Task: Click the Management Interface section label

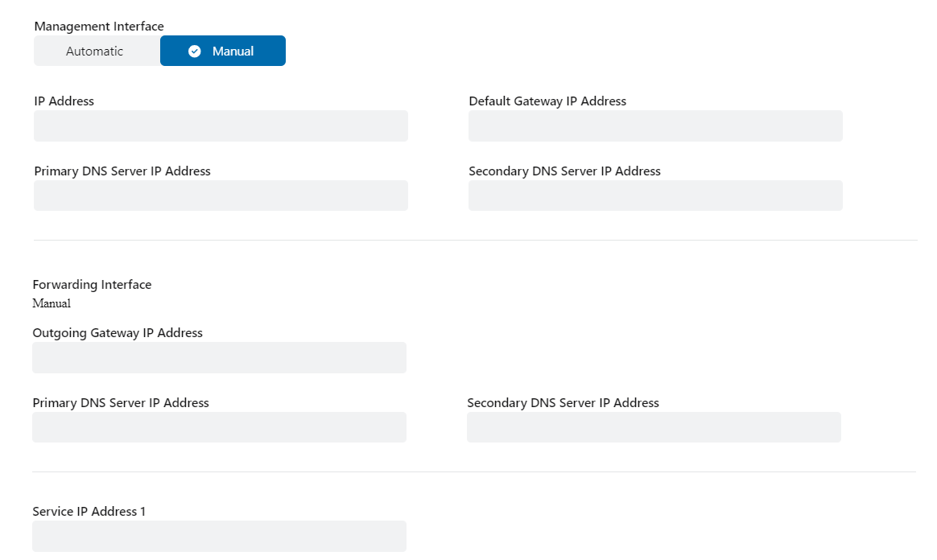Action: coord(99,26)
